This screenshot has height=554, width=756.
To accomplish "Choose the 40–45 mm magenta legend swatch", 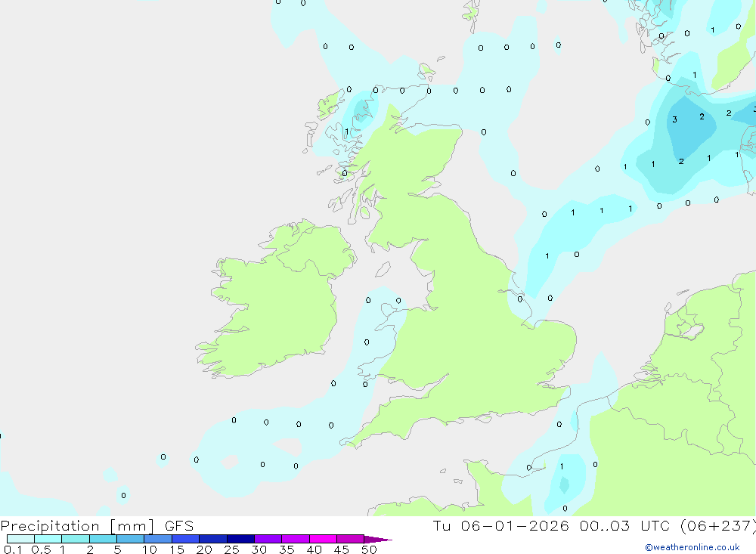I will 323,539.
